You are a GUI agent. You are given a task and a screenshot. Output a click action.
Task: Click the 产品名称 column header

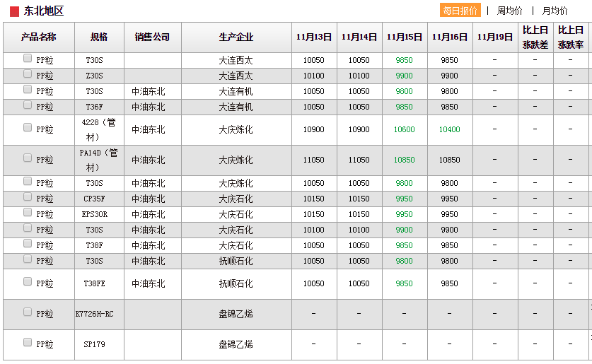coord(39,37)
